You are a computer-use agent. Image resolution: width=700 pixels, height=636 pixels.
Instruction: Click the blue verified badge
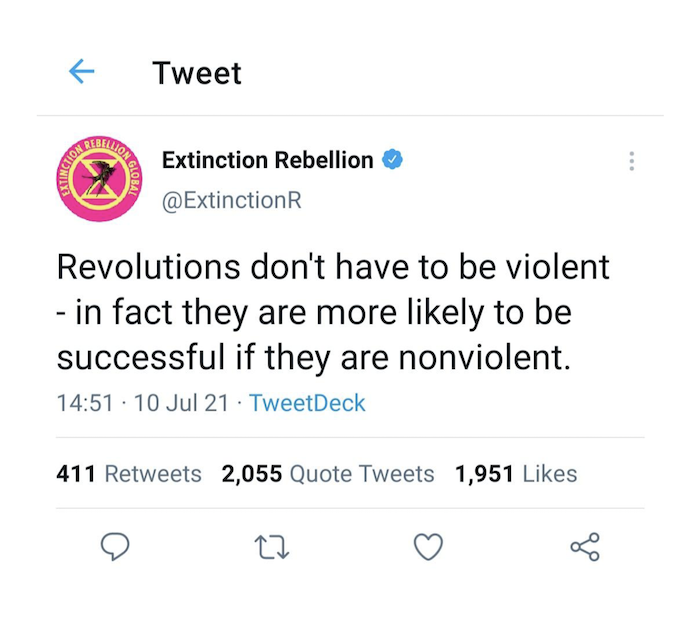[392, 159]
